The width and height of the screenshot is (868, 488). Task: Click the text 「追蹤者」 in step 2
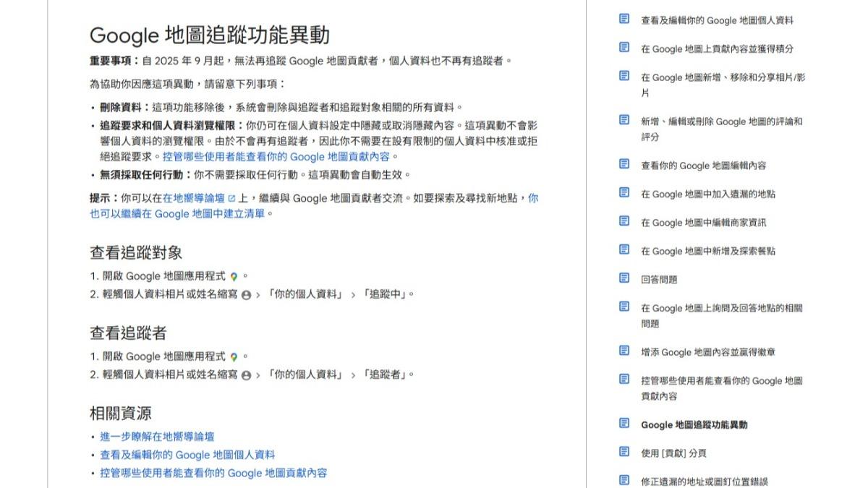click(x=386, y=374)
